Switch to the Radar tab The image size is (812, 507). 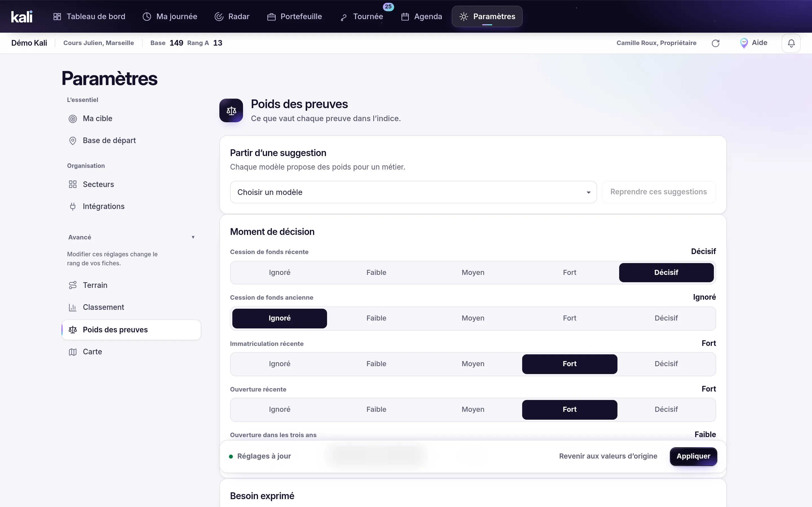tap(232, 16)
